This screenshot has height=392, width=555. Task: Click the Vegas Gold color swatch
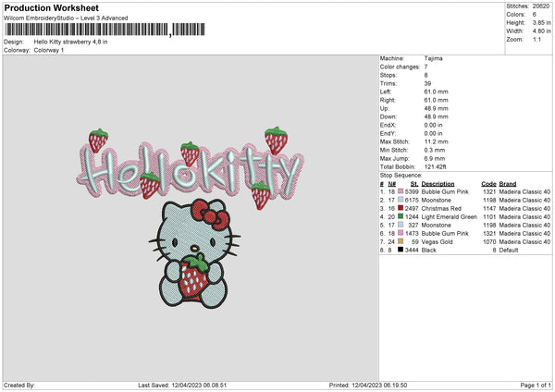tap(401, 241)
